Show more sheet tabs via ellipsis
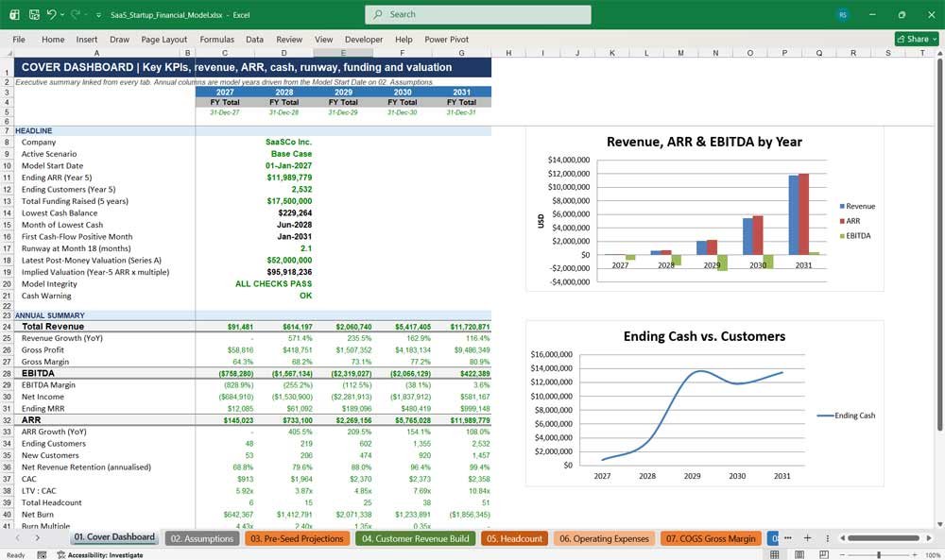Viewport: 945px width, 560px height. (x=788, y=537)
